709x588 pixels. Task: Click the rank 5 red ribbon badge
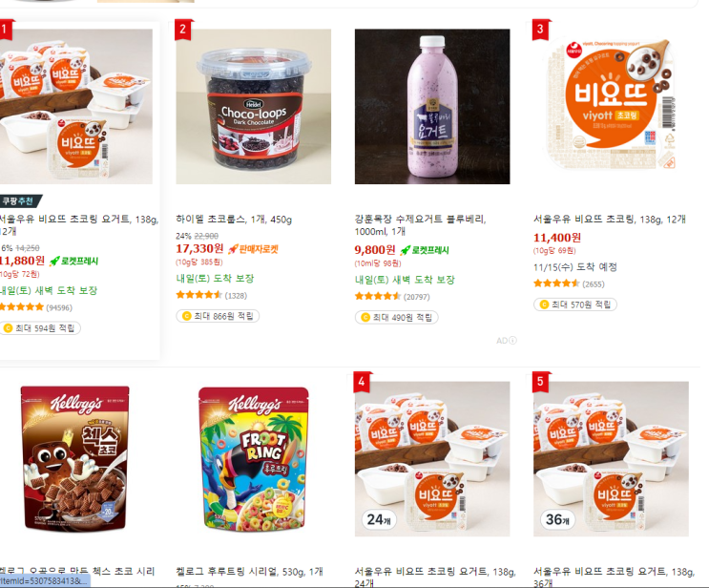click(541, 382)
